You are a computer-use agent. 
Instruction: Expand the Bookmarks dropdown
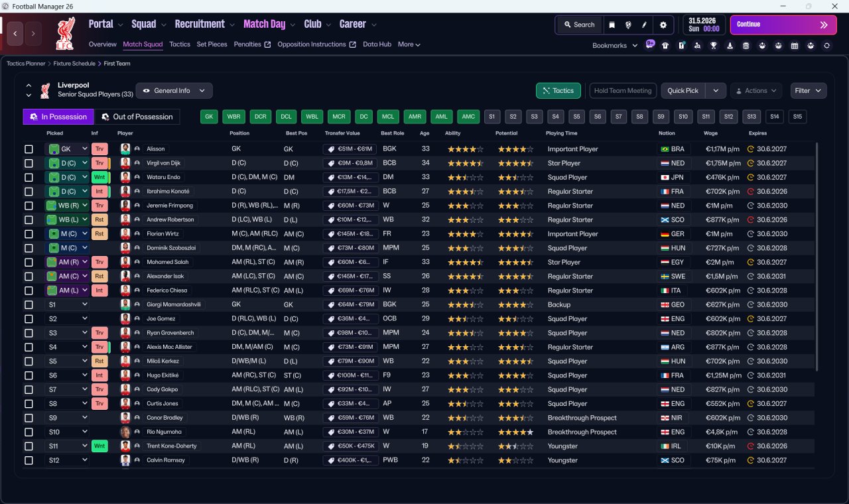pos(615,46)
